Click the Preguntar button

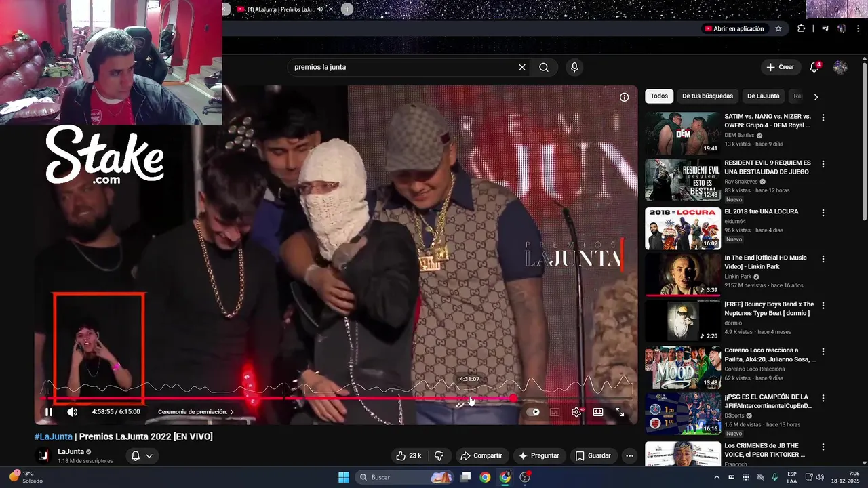(539, 455)
